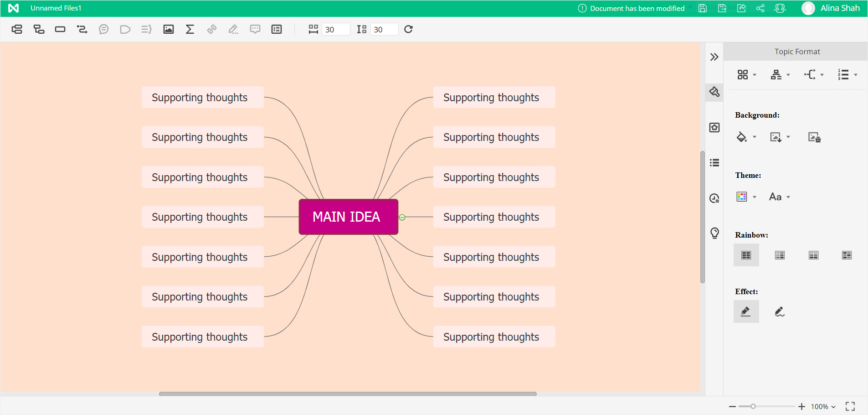Select the second Rainbow style option
Viewport: 868px width, 415px height.
pyautogui.click(x=780, y=255)
